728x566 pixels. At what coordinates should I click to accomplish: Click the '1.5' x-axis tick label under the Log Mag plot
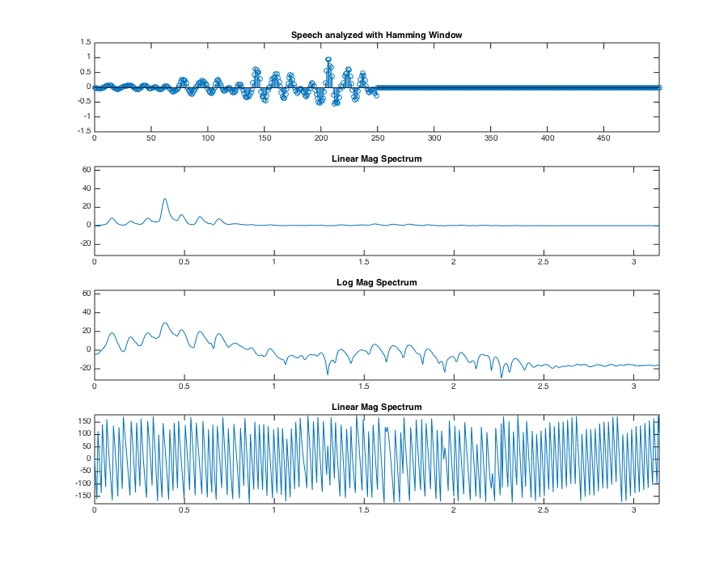[363, 386]
